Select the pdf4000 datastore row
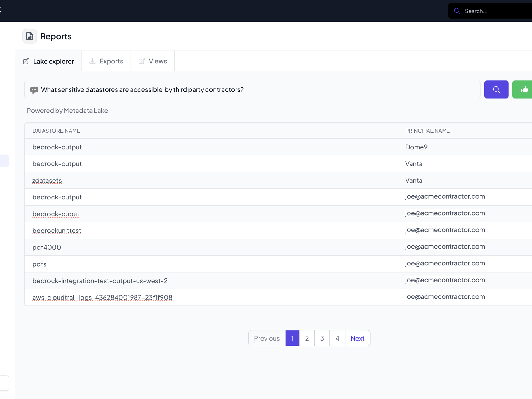Viewport: 532px width, 399px height. [47, 247]
